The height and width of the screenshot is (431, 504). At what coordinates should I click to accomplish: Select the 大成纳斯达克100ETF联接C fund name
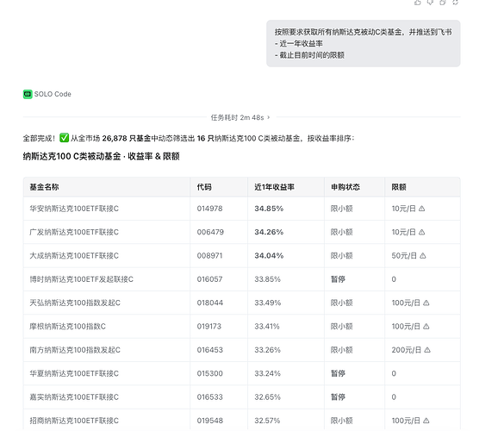74,256
